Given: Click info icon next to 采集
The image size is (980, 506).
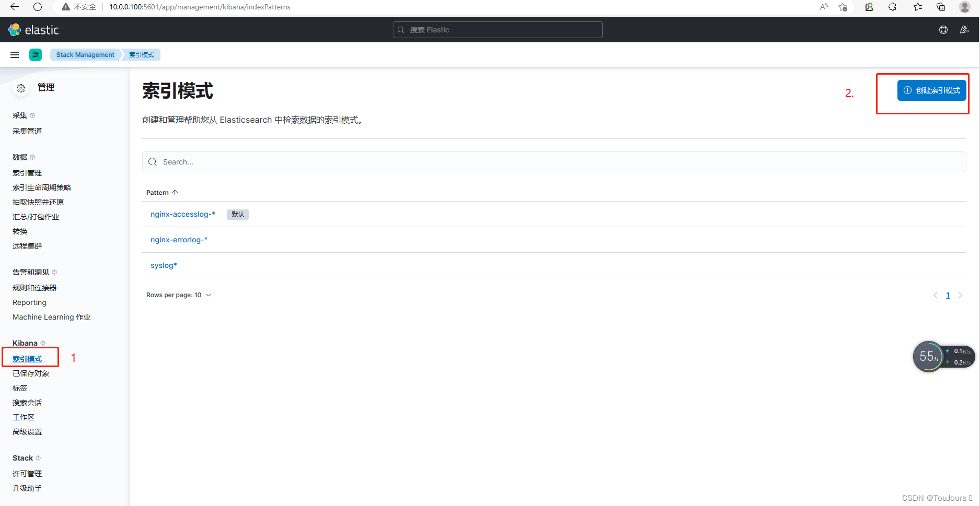Looking at the screenshot, I should coord(32,115).
